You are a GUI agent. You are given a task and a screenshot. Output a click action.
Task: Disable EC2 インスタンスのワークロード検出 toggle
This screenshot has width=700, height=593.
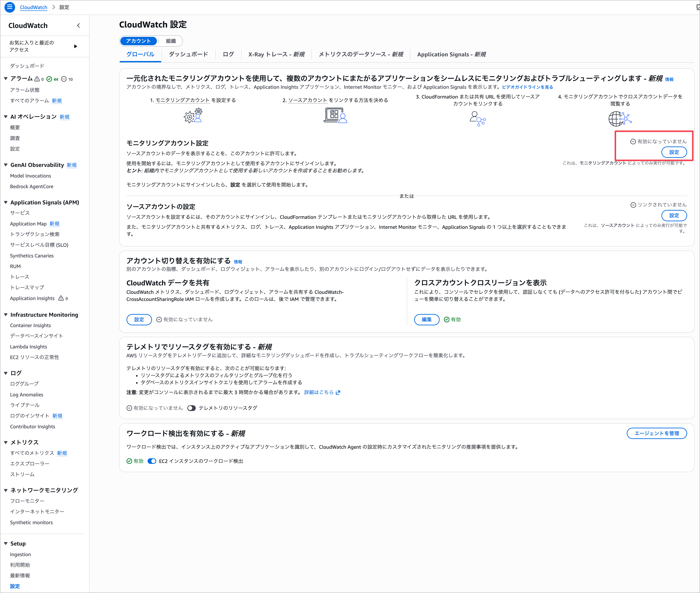(x=152, y=461)
